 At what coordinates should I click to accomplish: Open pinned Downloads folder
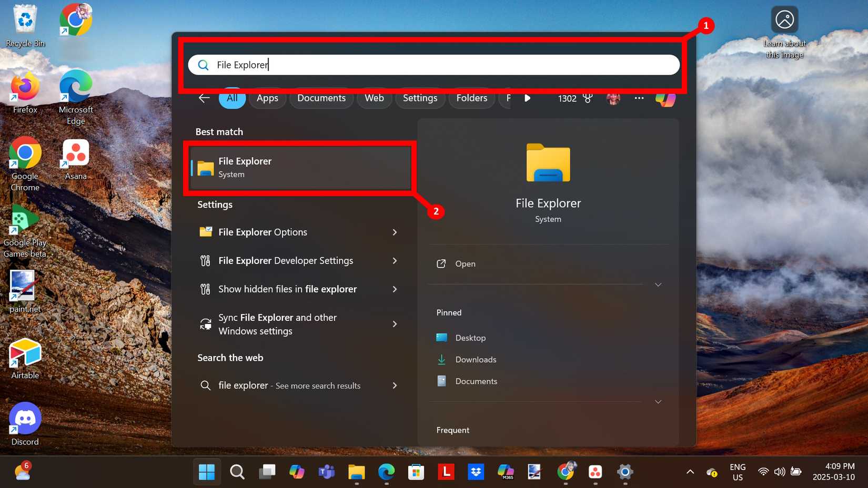coord(476,360)
